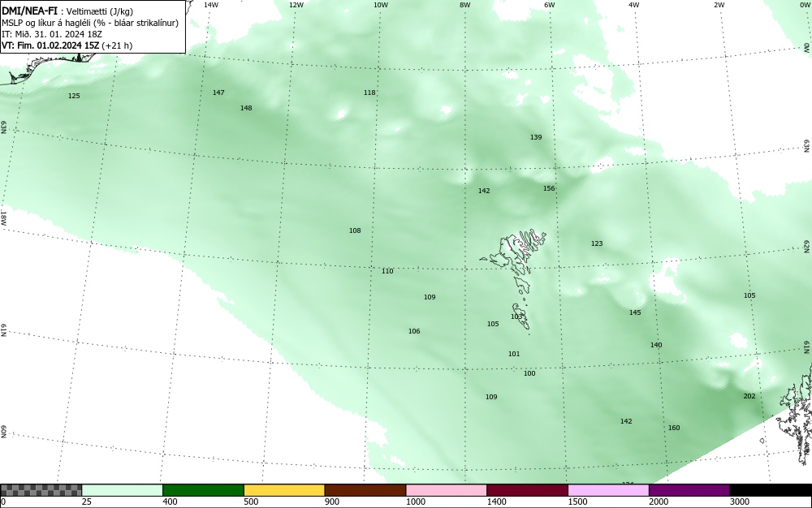Click the map value "125" near Iceland coast
The width and height of the screenshot is (812, 508).
74,96
